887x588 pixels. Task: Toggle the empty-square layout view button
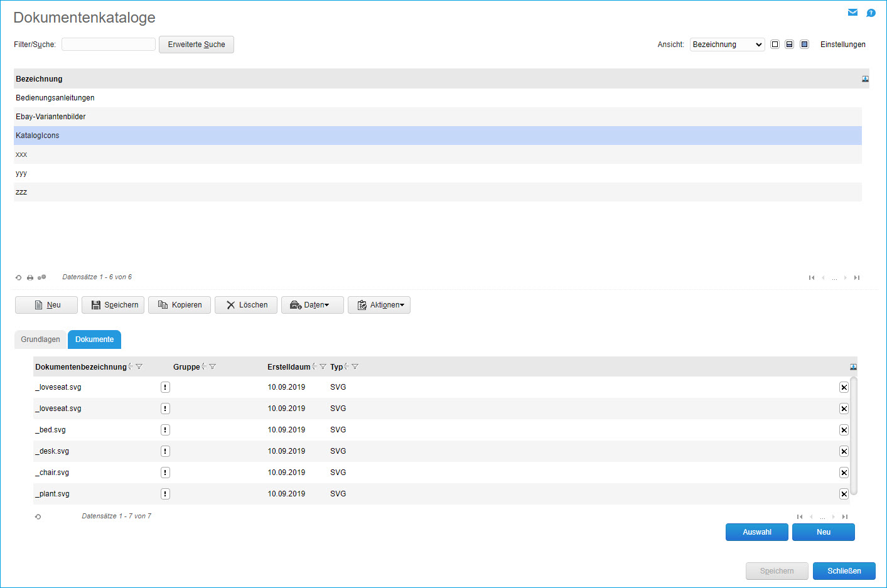775,45
